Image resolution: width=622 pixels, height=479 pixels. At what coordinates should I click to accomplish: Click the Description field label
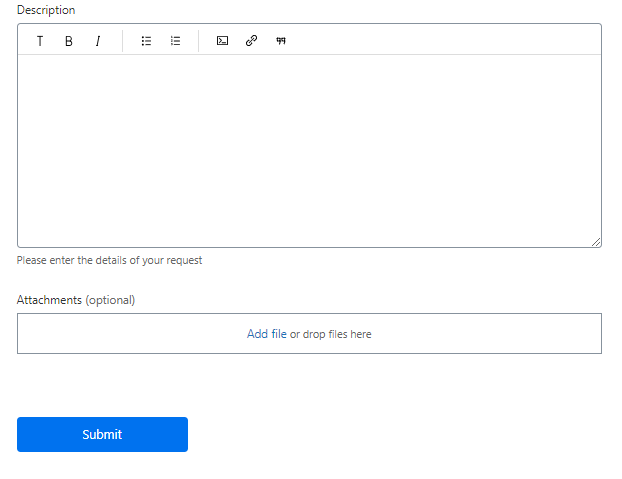(x=46, y=10)
